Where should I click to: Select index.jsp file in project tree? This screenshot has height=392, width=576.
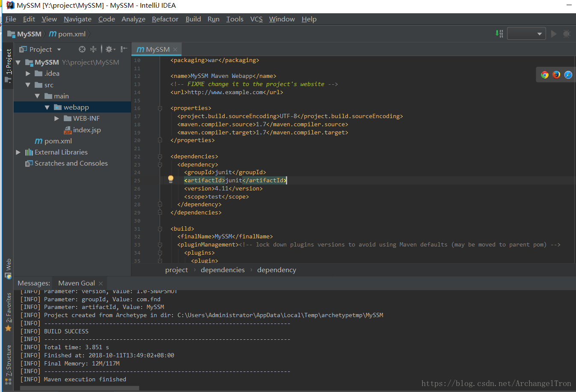83,130
